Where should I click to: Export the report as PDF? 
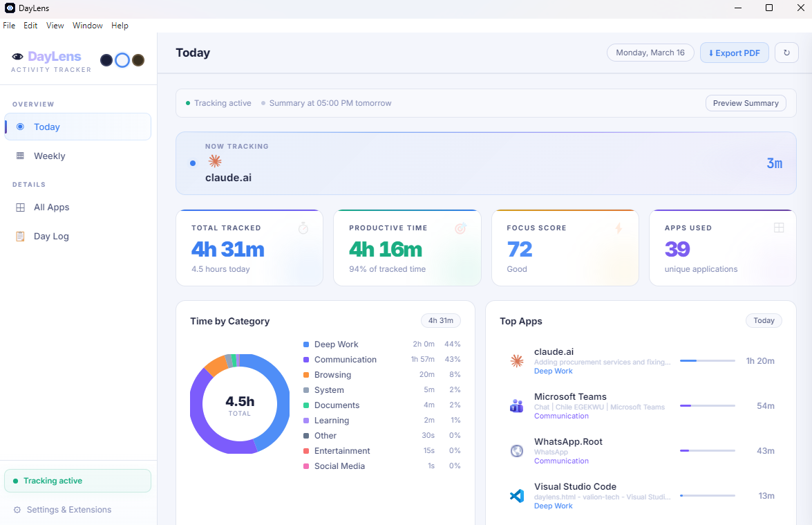735,53
